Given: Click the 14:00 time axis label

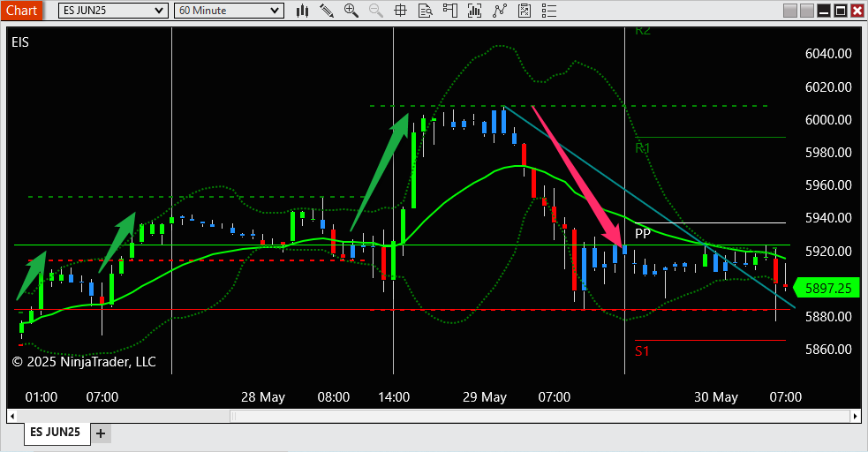Looking at the screenshot, I should pyautogui.click(x=394, y=397).
